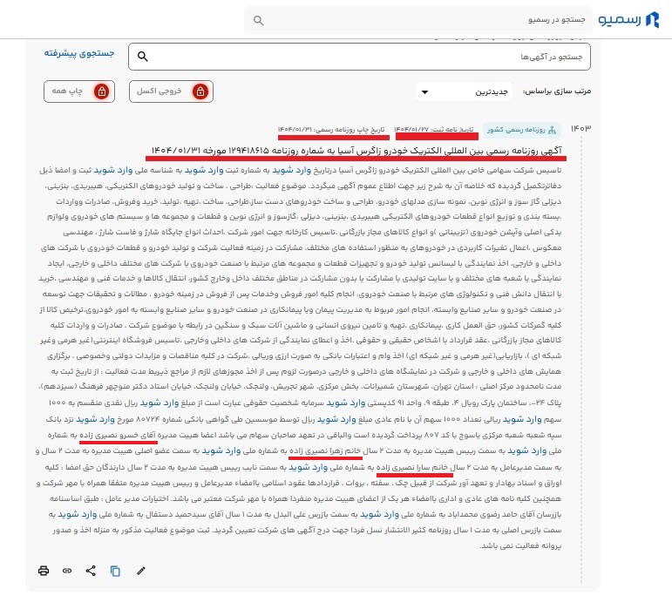
Task: Click the 'مرتب سازی براساس' label
Action: coord(557,91)
